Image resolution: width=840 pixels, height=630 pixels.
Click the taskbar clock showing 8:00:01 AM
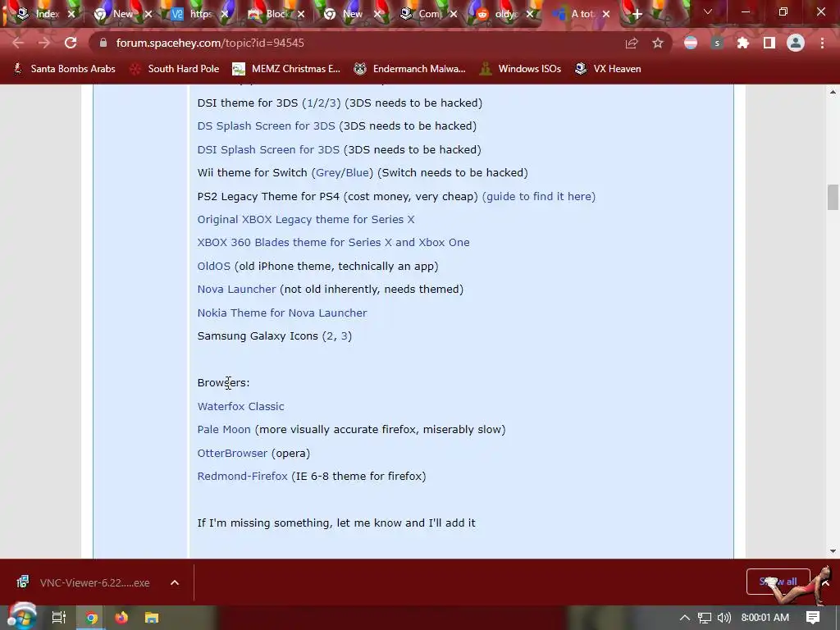[765, 618]
